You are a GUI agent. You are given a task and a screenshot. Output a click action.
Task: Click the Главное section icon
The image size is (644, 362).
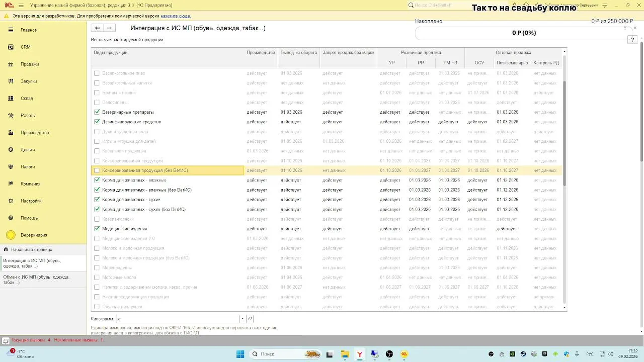11,30
